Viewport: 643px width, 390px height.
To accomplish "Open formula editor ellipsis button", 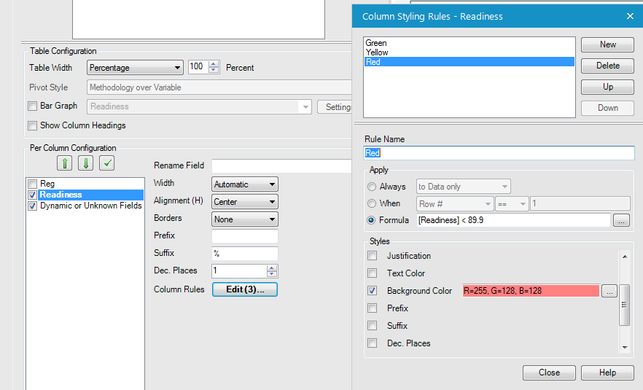I will [x=621, y=221].
